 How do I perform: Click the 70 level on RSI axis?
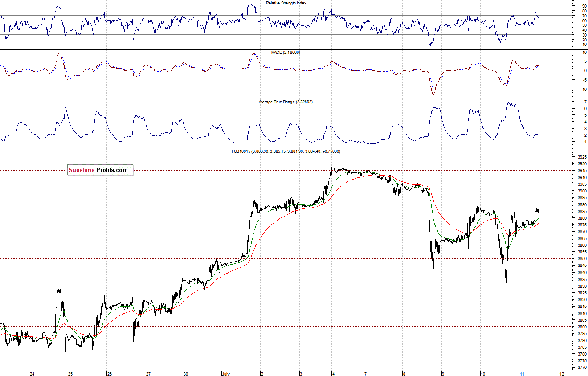[x=584, y=16]
